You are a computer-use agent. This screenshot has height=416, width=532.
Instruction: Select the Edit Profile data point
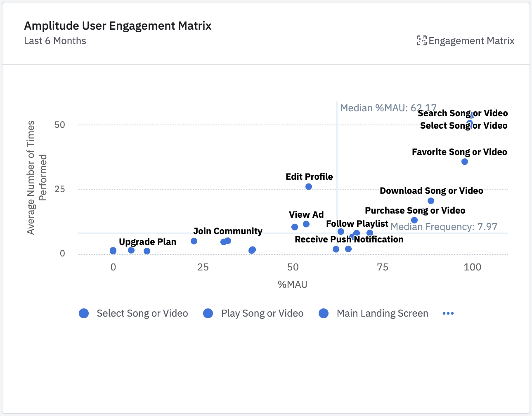[x=309, y=187]
